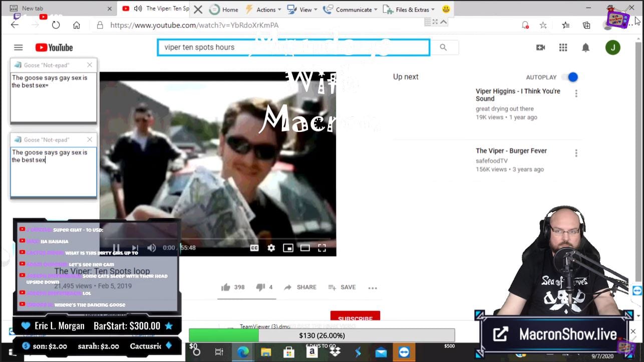Open TeamViewer Files & Extras menu
The image size is (644, 362).
408,10
